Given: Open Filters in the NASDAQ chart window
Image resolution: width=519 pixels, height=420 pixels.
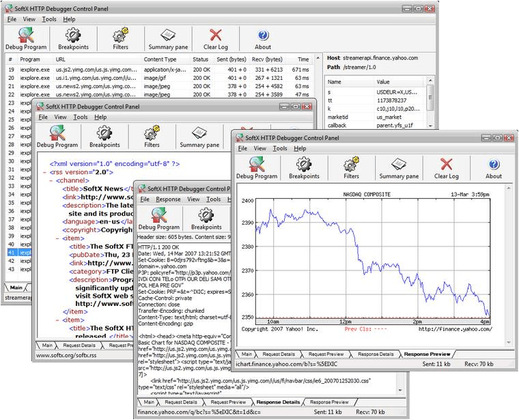Looking at the screenshot, I should click(351, 168).
